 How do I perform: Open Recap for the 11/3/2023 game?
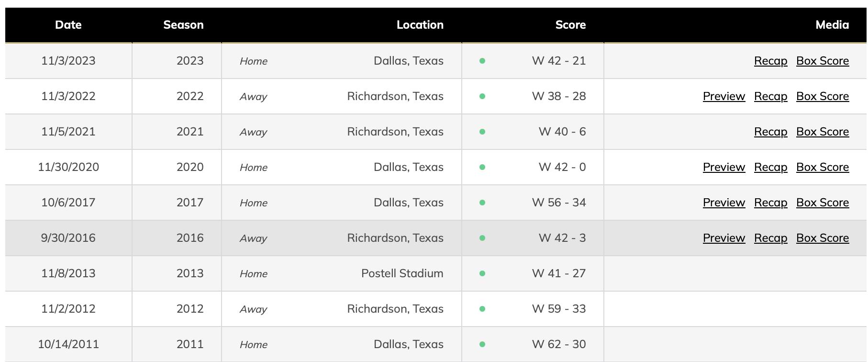pos(770,61)
